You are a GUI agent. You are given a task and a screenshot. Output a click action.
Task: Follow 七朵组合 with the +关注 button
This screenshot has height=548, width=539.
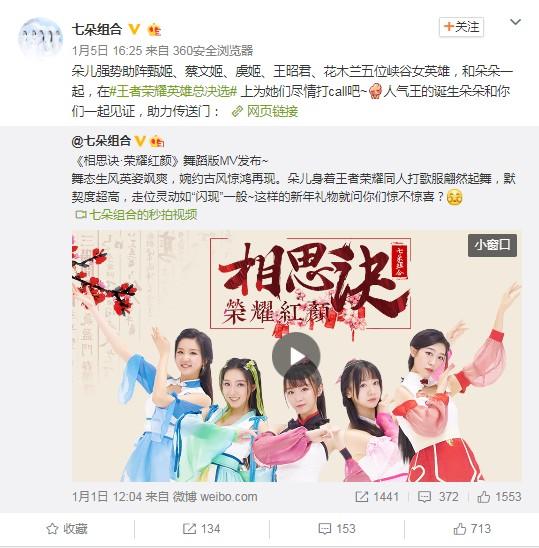tap(461, 27)
